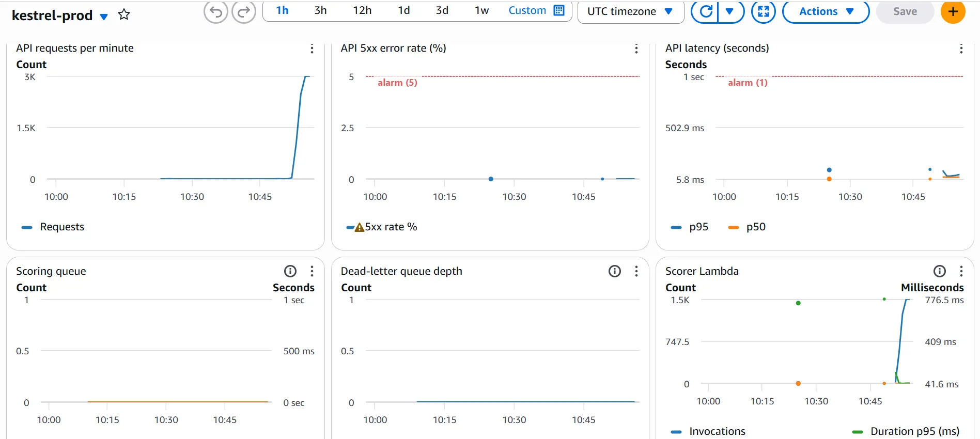Toggle the p95 latency series legend

[690, 227]
